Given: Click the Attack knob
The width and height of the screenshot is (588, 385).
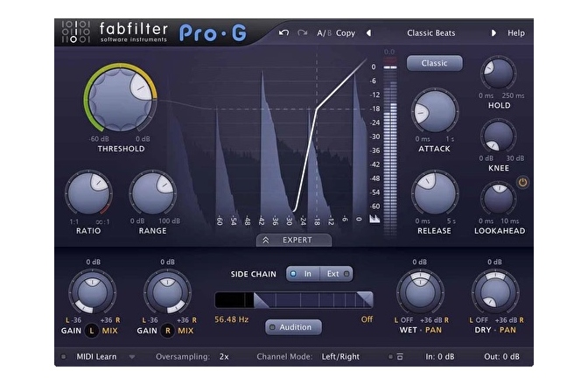Looking at the screenshot, I should click(x=434, y=111).
